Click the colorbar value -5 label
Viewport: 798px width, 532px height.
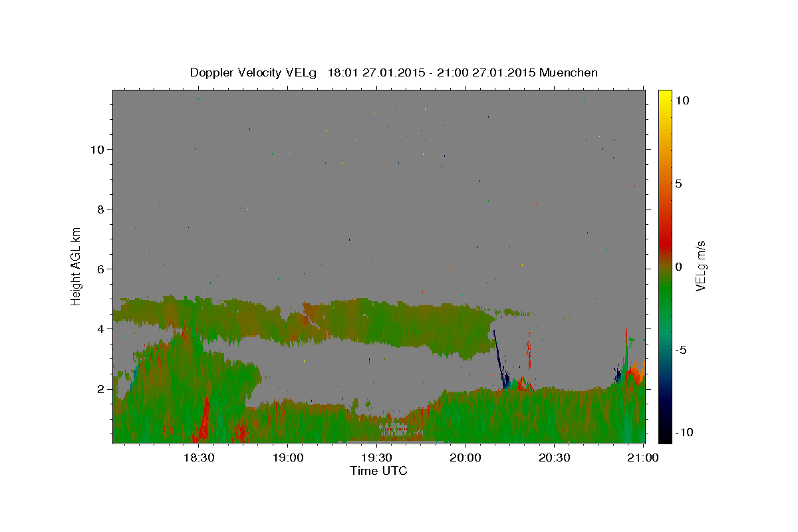tap(681, 350)
